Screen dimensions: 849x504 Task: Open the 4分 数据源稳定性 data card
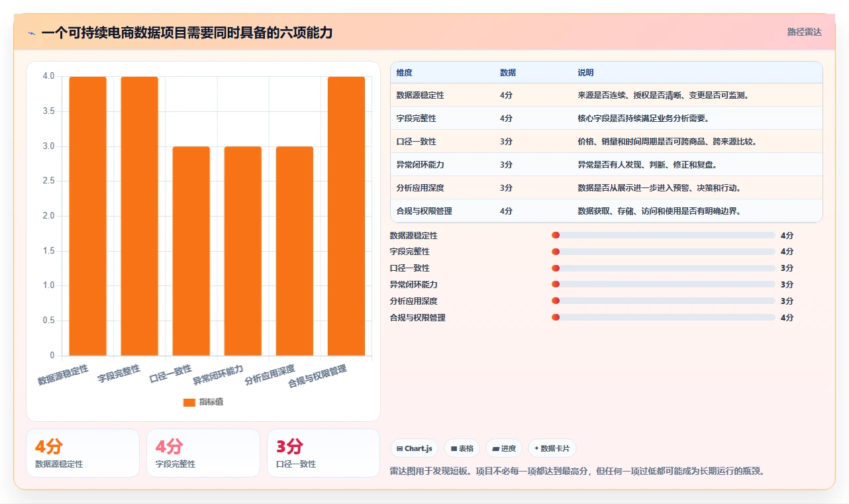(83, 453)
